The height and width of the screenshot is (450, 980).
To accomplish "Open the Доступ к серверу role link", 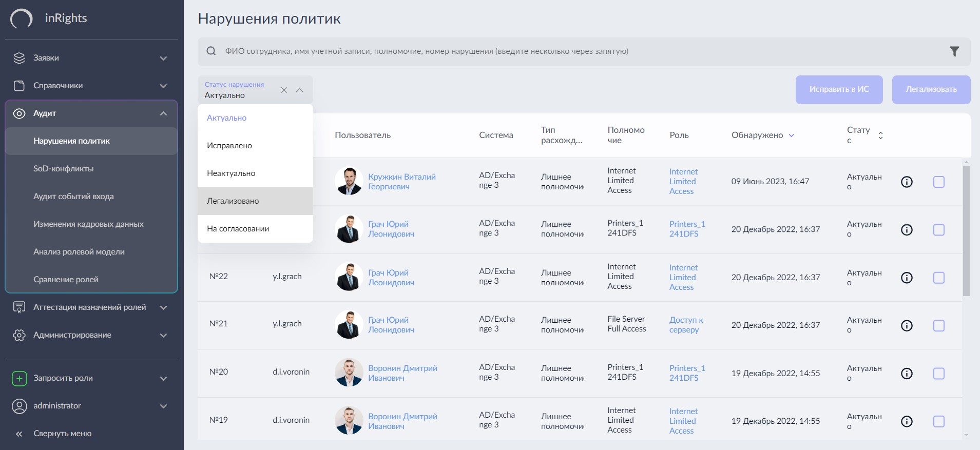I will point(686,325).
